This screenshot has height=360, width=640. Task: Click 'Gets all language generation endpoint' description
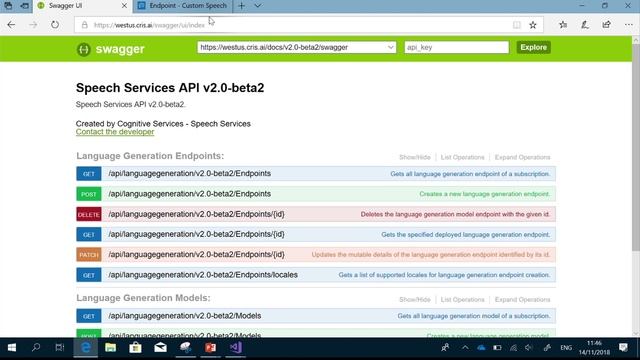click(x=470, y=174)
